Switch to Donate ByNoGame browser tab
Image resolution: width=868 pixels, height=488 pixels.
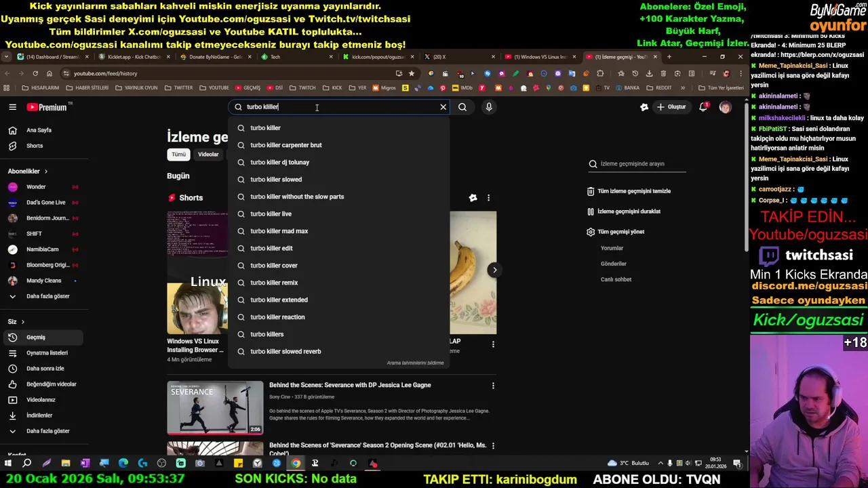pyautogui.click(x=215, y=57)
